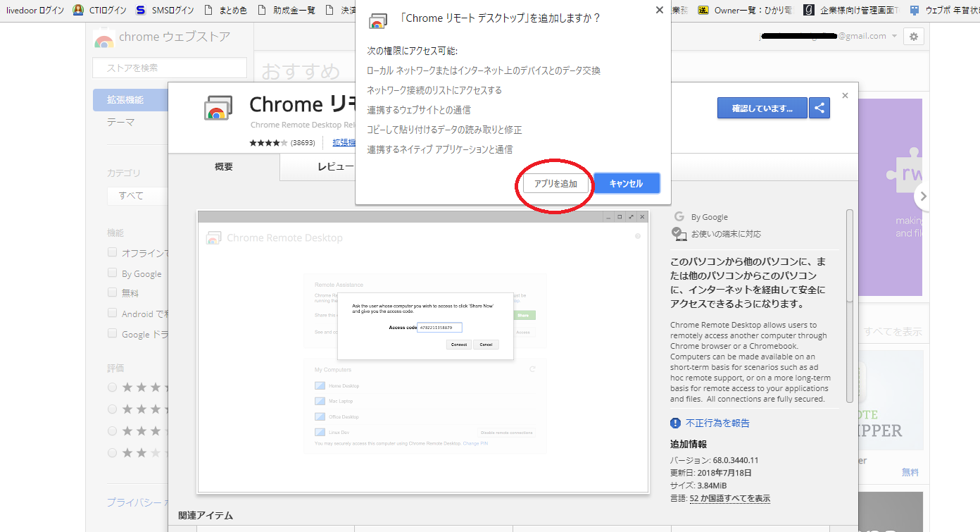Screen dimensions: 980x532
Task: Open the カテゴリ dropdown showing すべて
Action: pos(137,195)
